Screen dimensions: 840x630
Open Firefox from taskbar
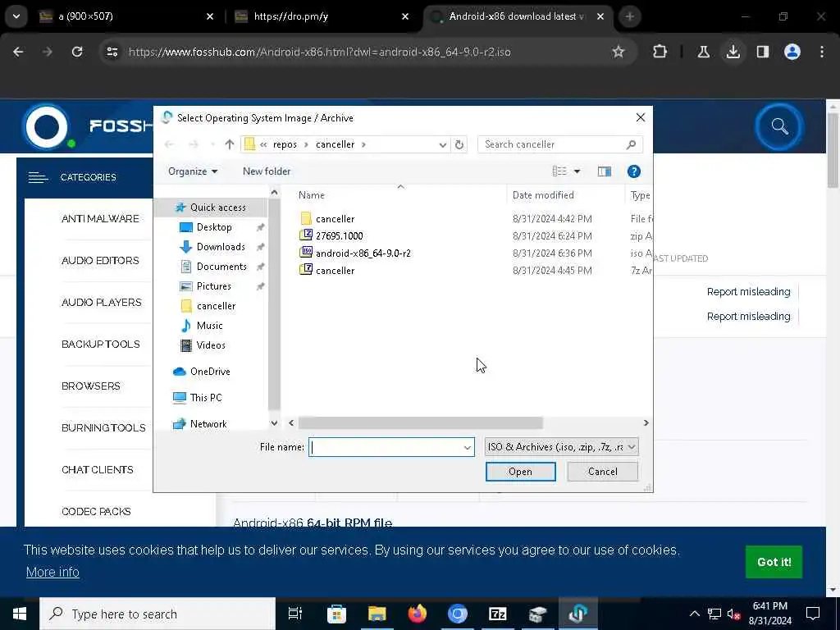coord(417,614)
